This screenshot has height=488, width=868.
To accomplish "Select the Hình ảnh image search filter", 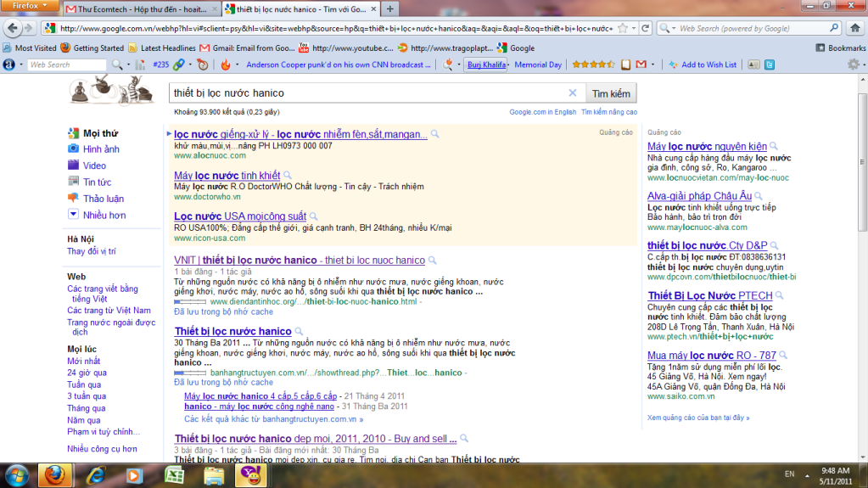I will point(101,149).
